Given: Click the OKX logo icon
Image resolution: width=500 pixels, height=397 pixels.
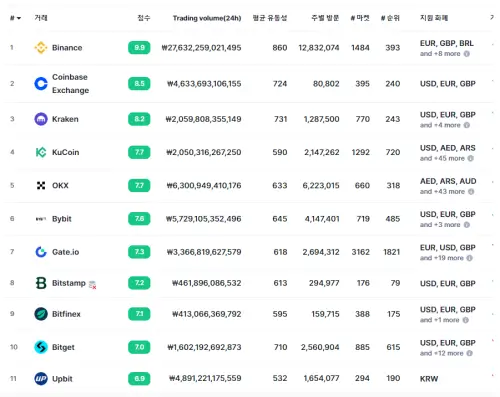Looking at the screenshot, I should coord(41,185).
